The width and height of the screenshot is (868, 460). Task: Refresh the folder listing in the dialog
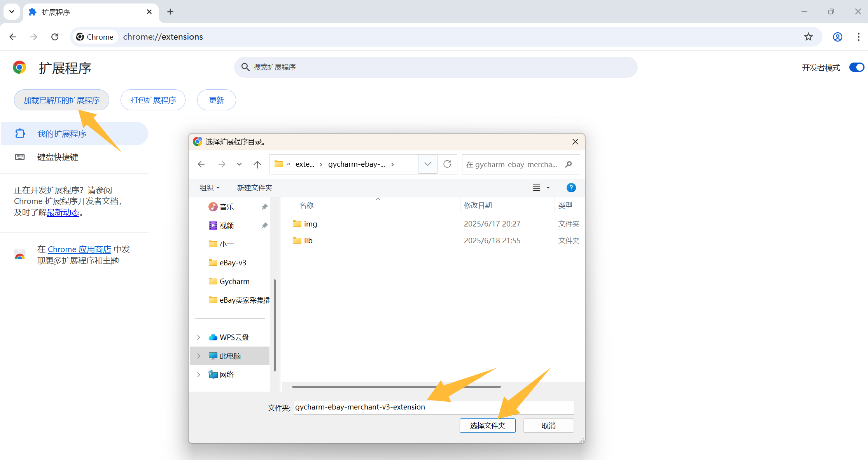coord(447,164)
